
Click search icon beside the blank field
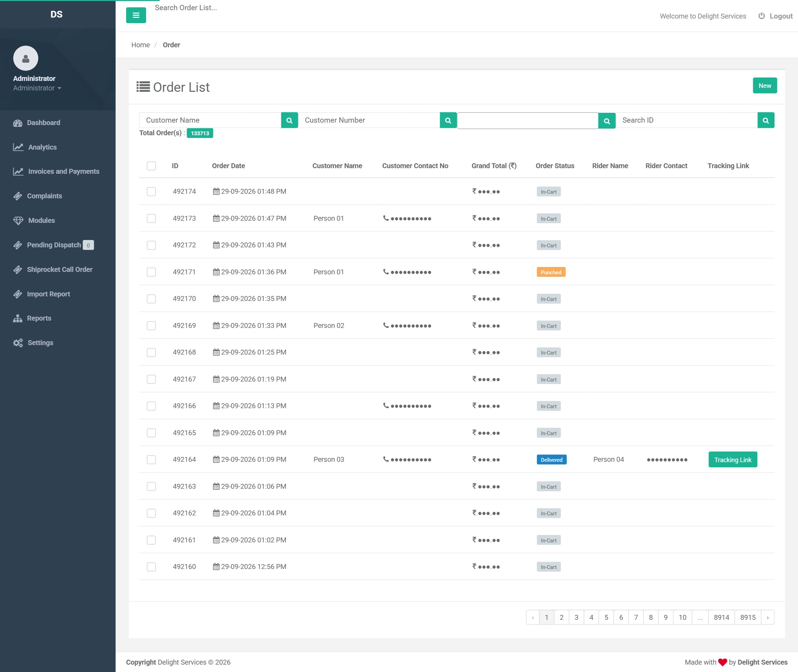click(607, 121)
